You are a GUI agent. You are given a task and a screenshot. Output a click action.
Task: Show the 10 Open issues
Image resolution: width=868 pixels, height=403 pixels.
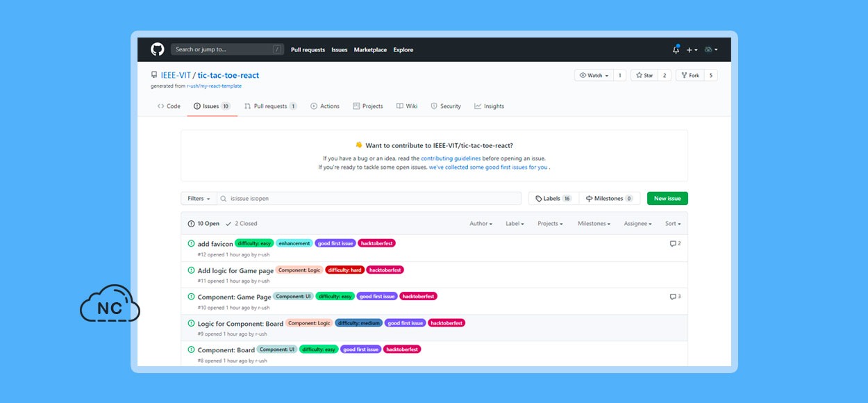click(203, 224)
